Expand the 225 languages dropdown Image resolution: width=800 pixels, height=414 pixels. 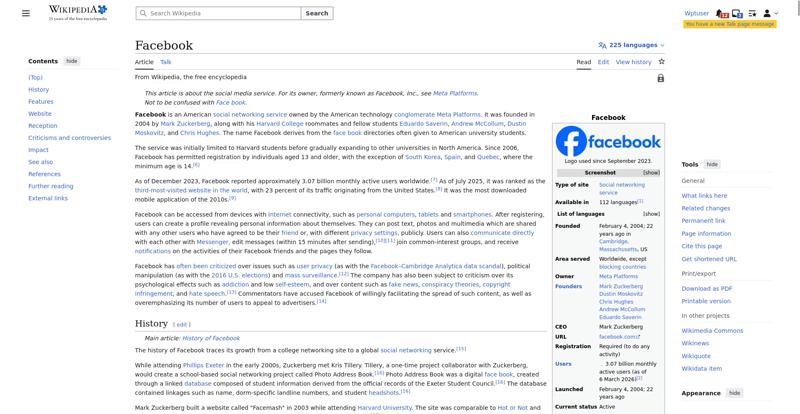(x=634, y=45)
